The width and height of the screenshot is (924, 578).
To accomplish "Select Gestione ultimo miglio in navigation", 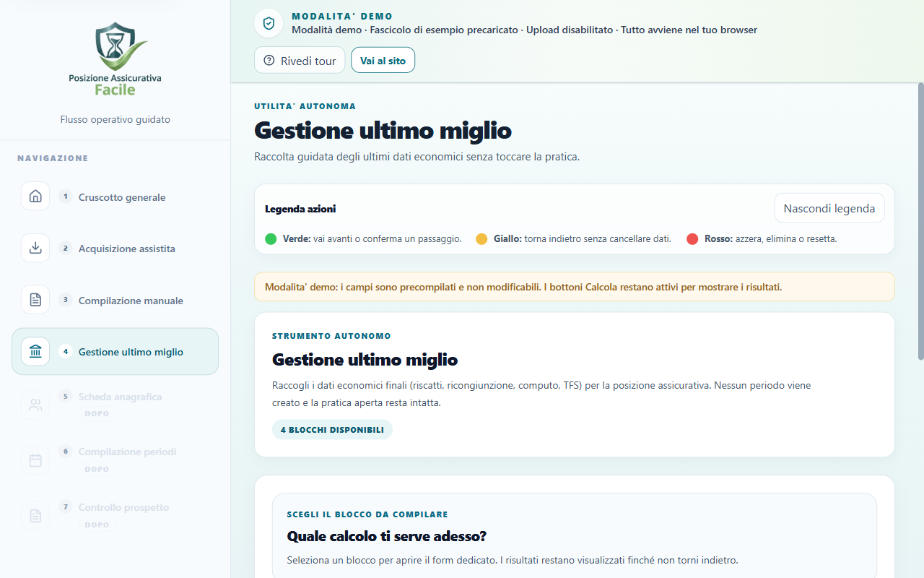I will (x=115, y=352).
